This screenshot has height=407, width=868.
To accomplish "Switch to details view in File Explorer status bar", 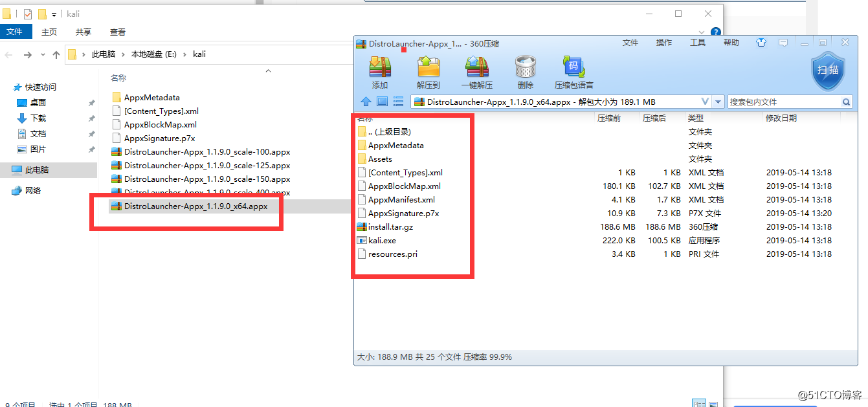I will pyautogui.click(x=699, y=404).
